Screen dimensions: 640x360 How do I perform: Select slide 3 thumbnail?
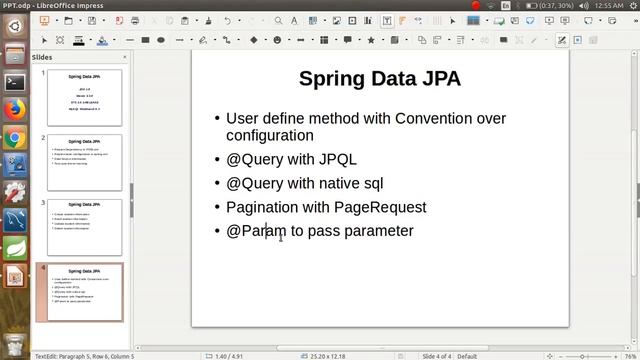84,227
